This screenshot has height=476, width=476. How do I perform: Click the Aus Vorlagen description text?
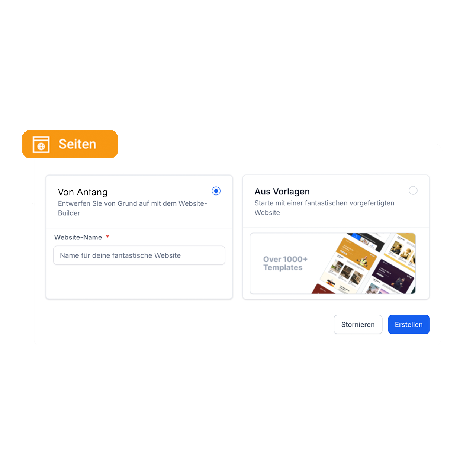coord(324,208)
